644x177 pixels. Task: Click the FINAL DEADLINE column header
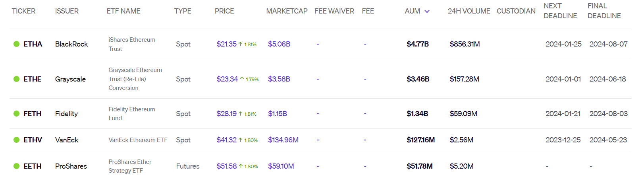click(x=604, y=11)
